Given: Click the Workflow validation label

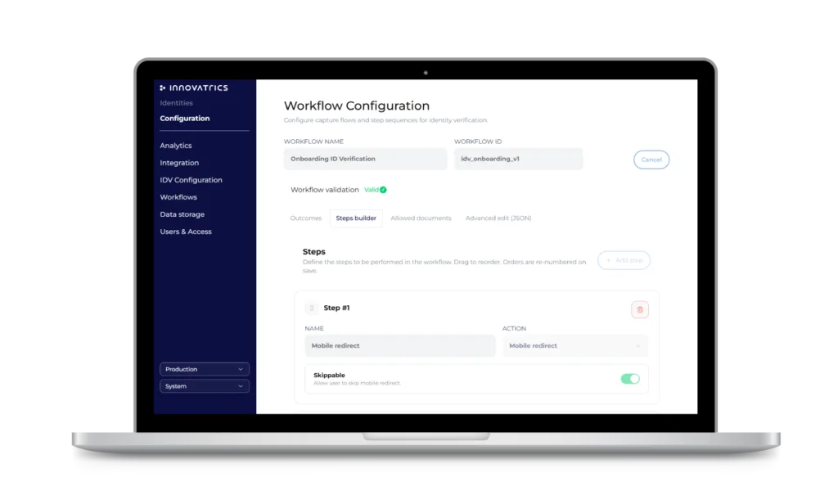Looking at the screenshot, I should (324, 190).
